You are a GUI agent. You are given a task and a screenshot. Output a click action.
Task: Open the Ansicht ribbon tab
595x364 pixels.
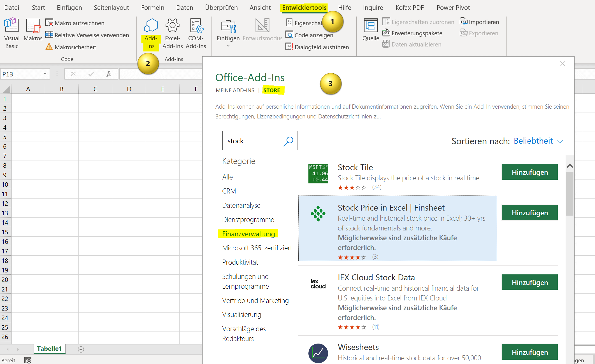click(260, 8)
